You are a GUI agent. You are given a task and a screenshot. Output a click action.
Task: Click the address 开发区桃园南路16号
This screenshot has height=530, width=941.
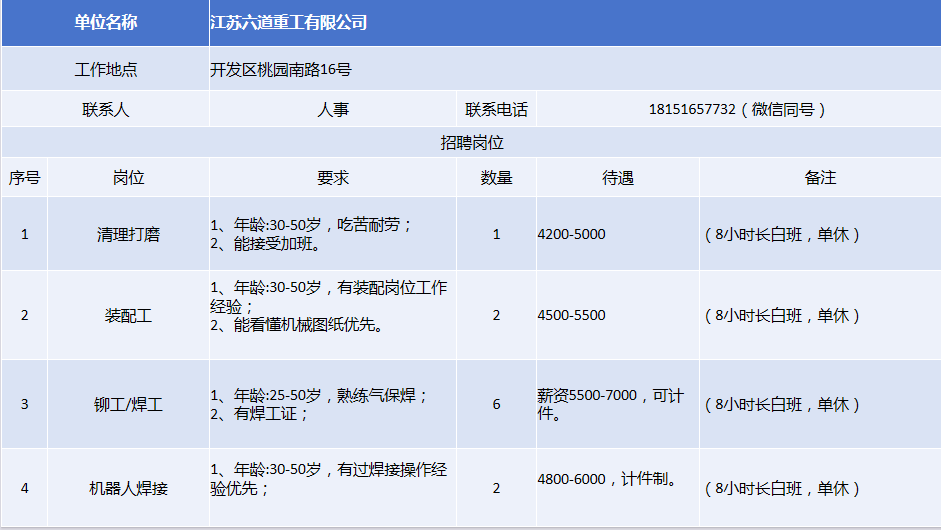pyautogui.click(x=281, y=70)
